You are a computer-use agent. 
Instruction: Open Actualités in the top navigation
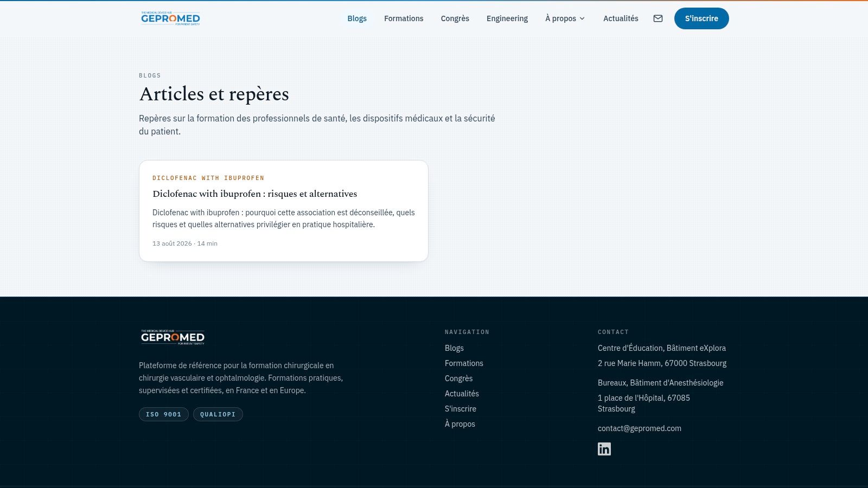(x=621, y=18)
